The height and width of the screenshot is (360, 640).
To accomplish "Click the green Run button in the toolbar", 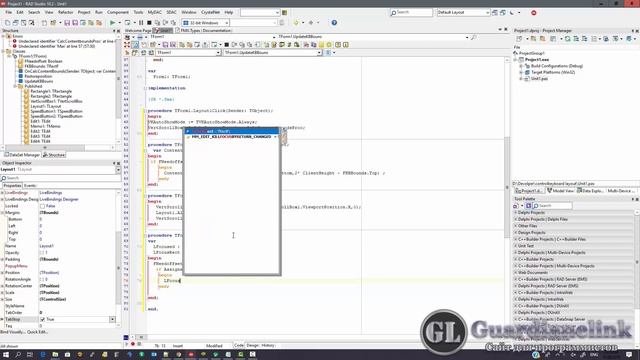I will point(113,23).
